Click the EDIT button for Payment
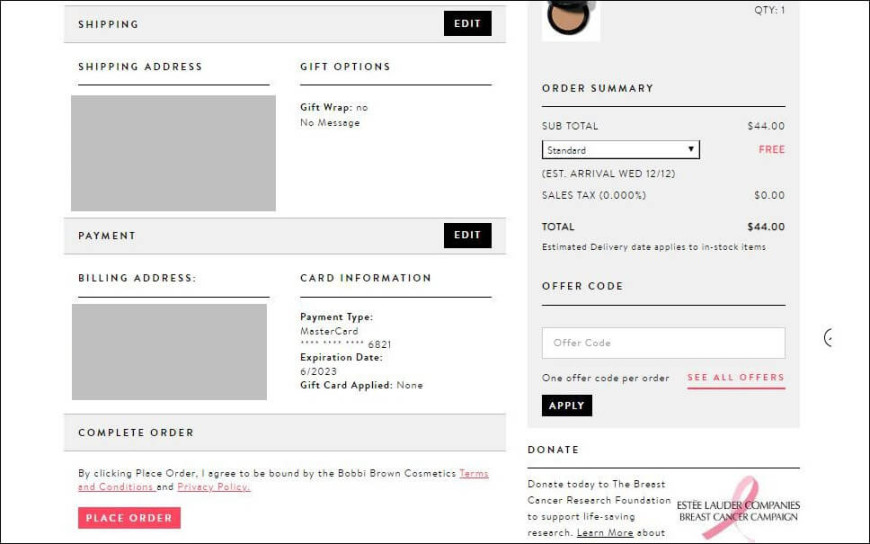The image size is (870, 544). [x=467, y=235]
